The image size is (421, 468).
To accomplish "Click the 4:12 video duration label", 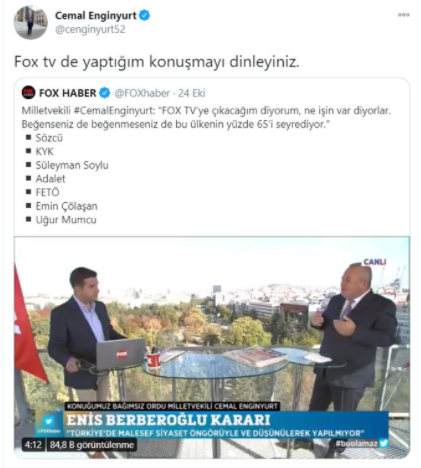I will (x=33, y=445).
